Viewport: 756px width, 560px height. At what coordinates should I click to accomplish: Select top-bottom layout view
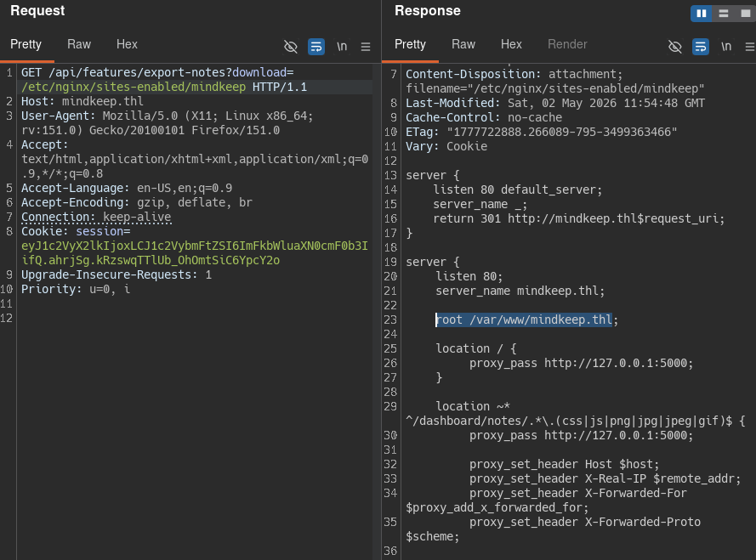click(723, 14)
